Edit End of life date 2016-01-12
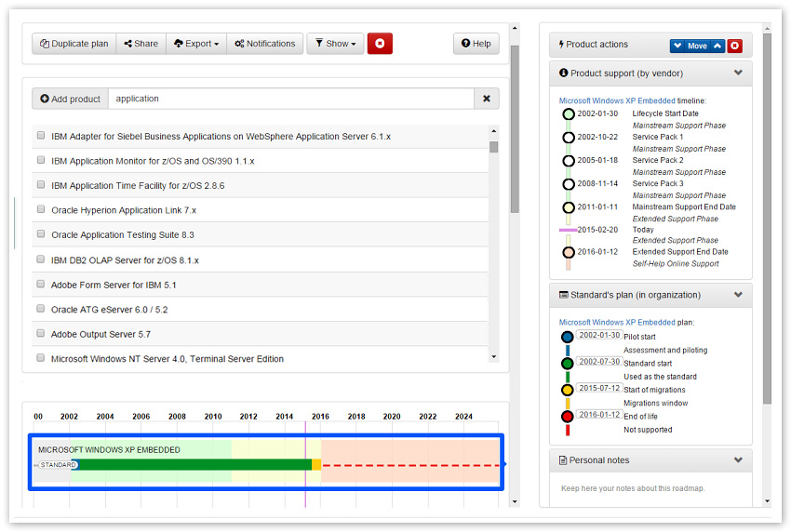791x532 pixels. pos(599,415)
